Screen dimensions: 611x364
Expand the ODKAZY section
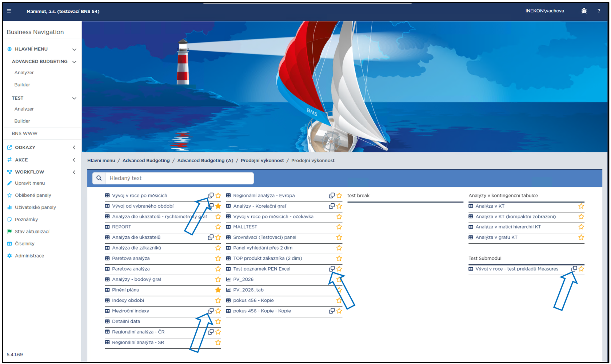(x=74, y=148)
